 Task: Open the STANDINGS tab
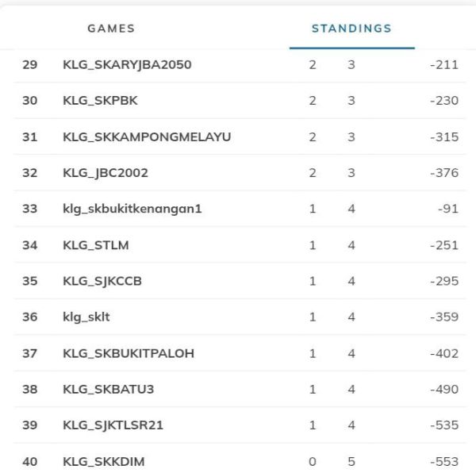351,29
